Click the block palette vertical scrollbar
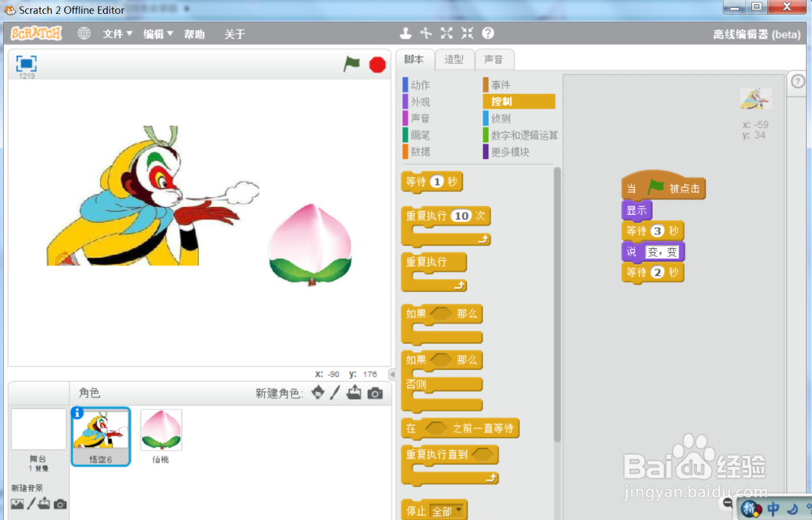The height and width of the screenshot is (520, 812). click(x=557, y=304)
